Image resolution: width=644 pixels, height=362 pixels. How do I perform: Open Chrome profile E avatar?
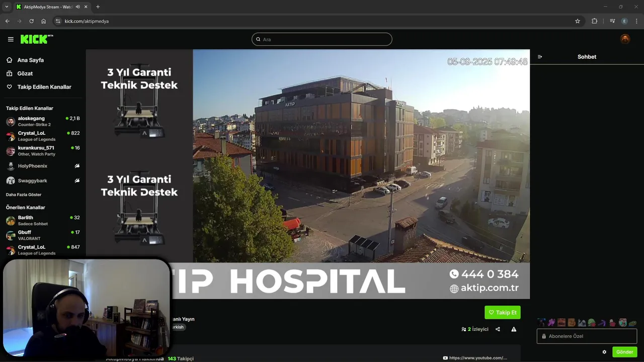click(x=624, y=21)
